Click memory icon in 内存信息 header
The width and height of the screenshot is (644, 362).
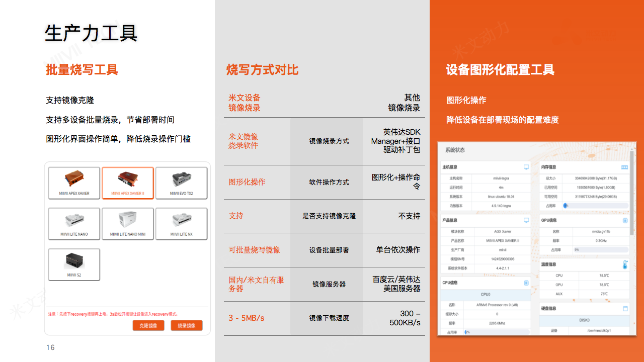coord(625,167)
